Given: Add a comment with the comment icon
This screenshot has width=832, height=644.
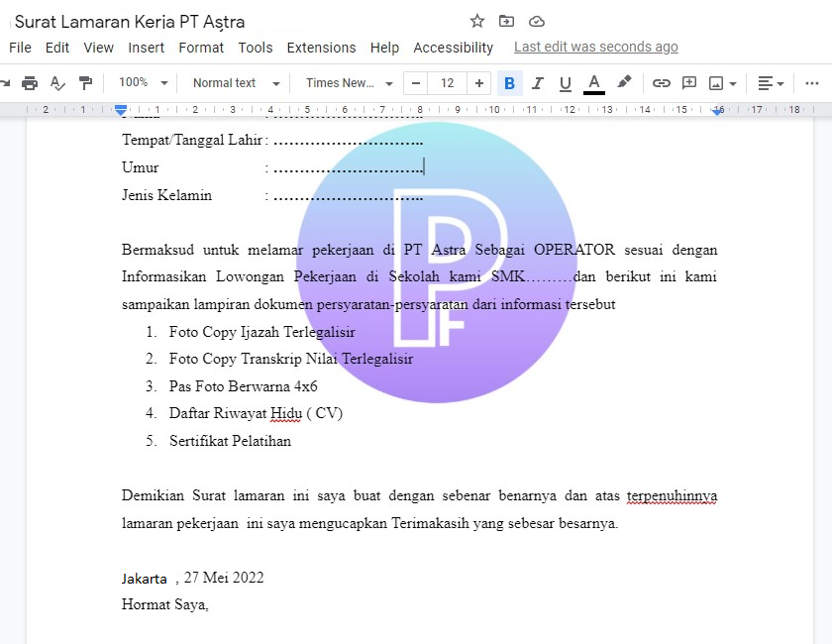Looking at the screenshot, I should pyautogui.click(x=688, y=83).
